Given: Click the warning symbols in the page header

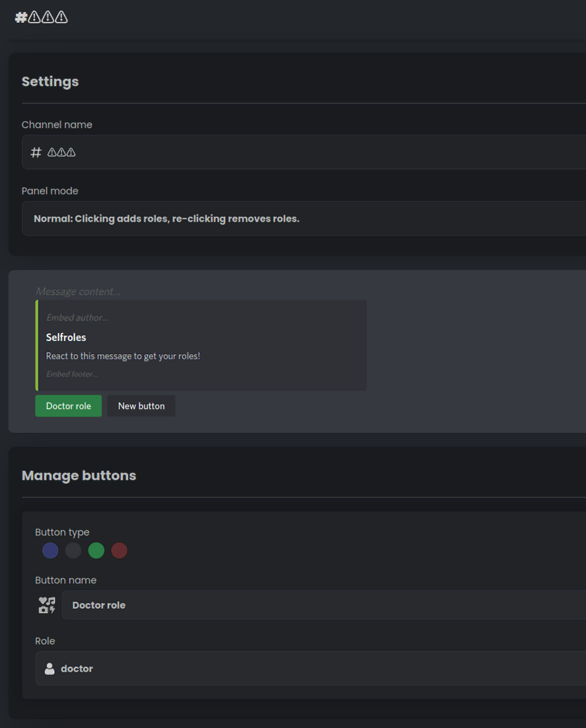Looking at the screenshot, I should (47, 17).
